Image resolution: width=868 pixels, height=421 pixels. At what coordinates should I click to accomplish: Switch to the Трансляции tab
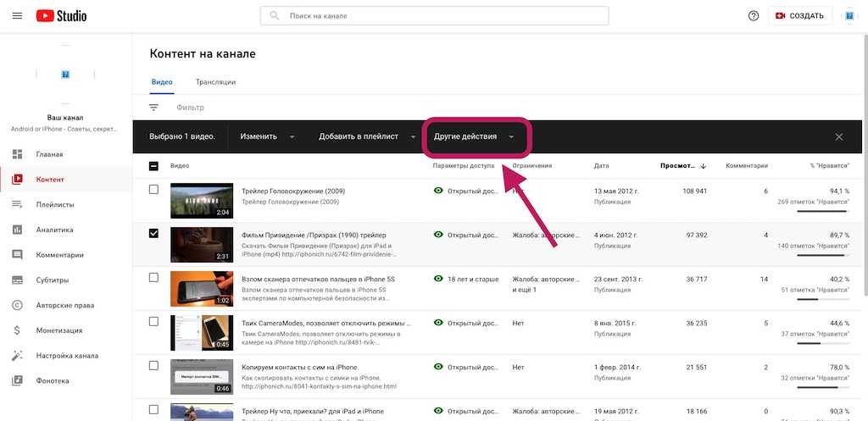[215, 82]
